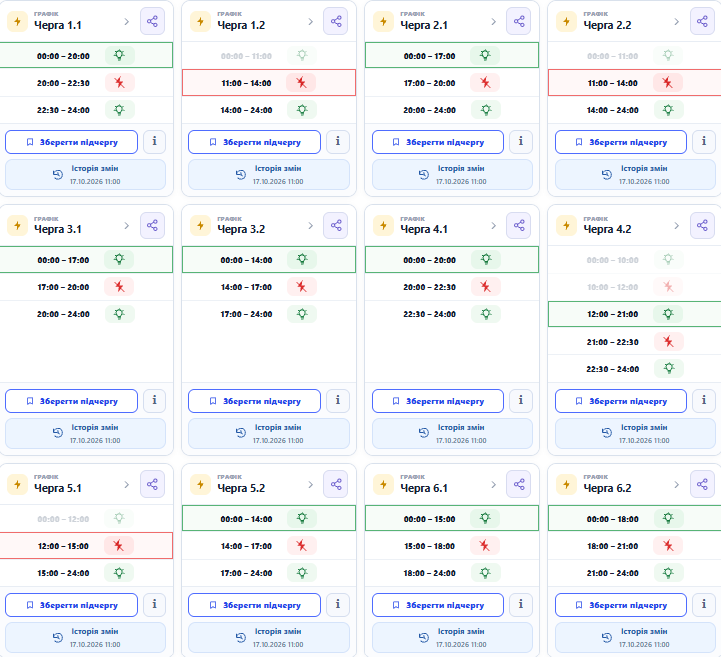This screenshot has height=657, width=721.
Task: Click Зберегти підчергу for Черга 2.1
Action: (438, 142)
